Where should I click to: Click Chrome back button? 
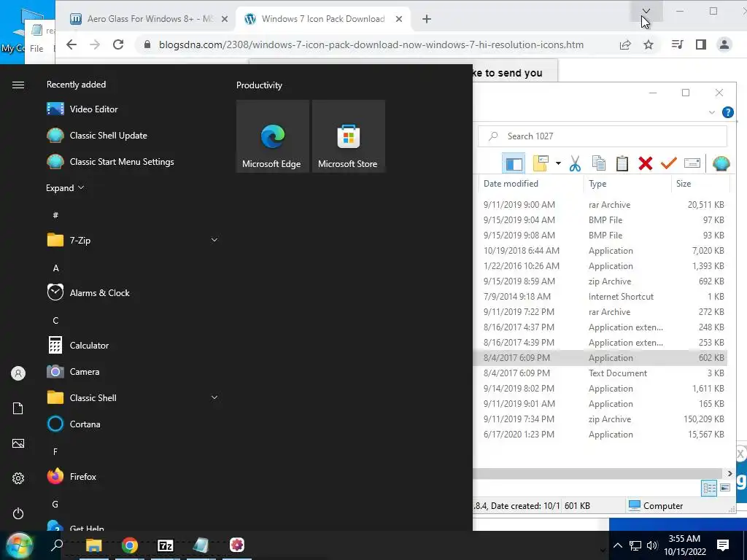(x=71, y=44)
